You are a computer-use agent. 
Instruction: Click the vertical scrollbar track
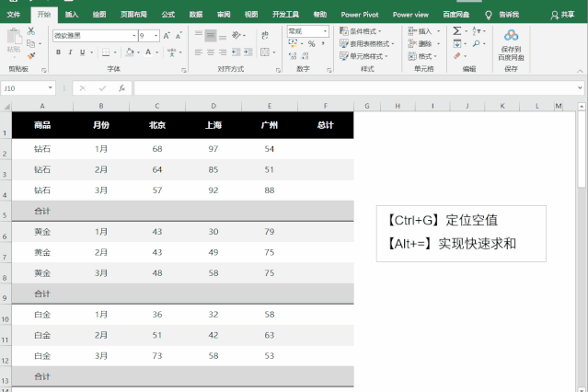(x=582, y=285)
